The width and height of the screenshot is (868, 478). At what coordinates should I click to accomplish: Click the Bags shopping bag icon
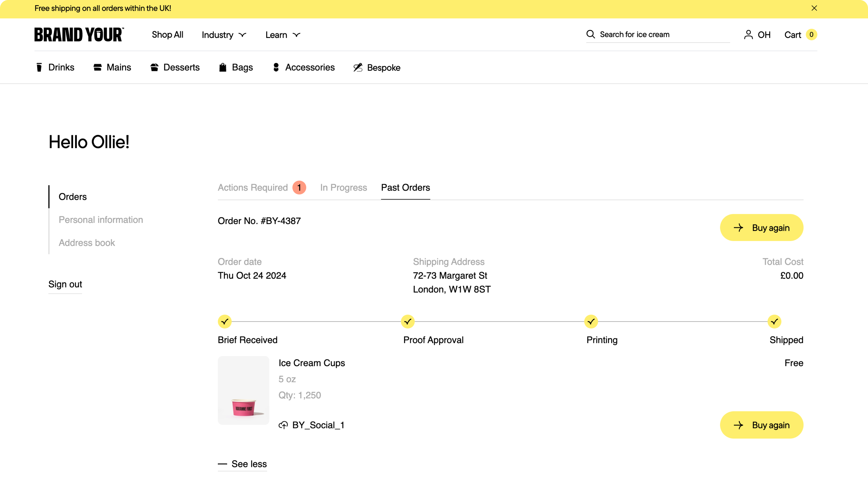coord(222,67)
